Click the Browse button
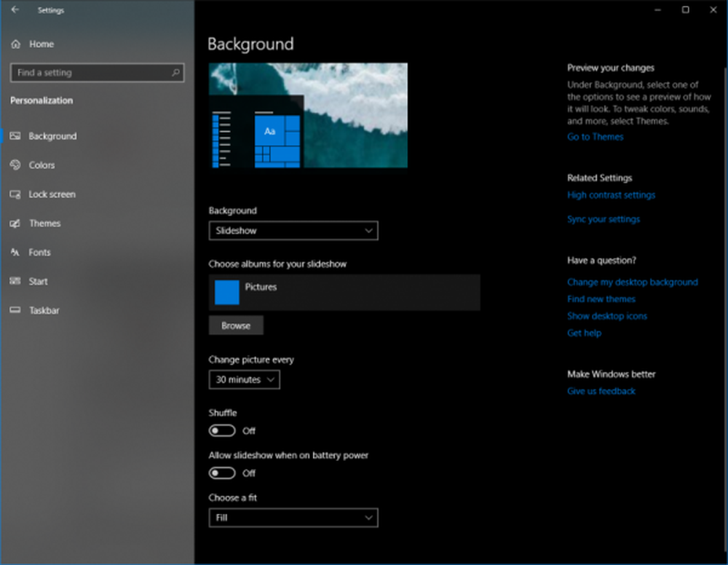This screenshot has width=728, height=565. point(236,325)
